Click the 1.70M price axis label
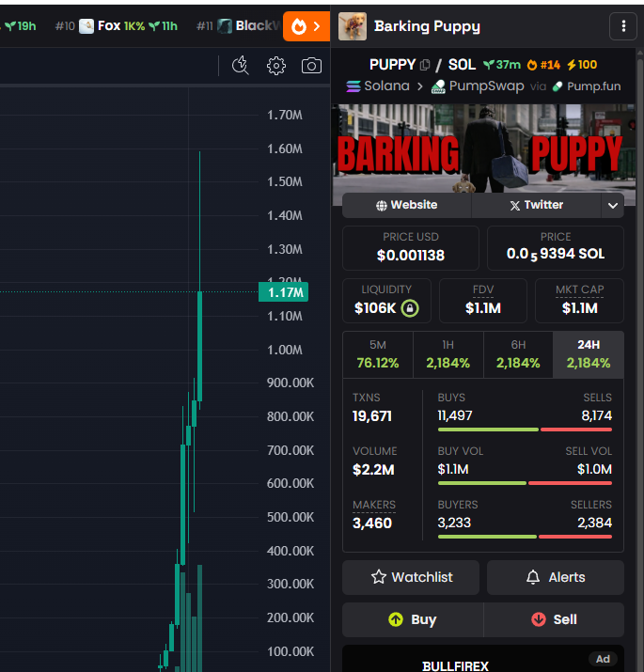The width and height of the screenshot is (644, 672). pos(285,116)
